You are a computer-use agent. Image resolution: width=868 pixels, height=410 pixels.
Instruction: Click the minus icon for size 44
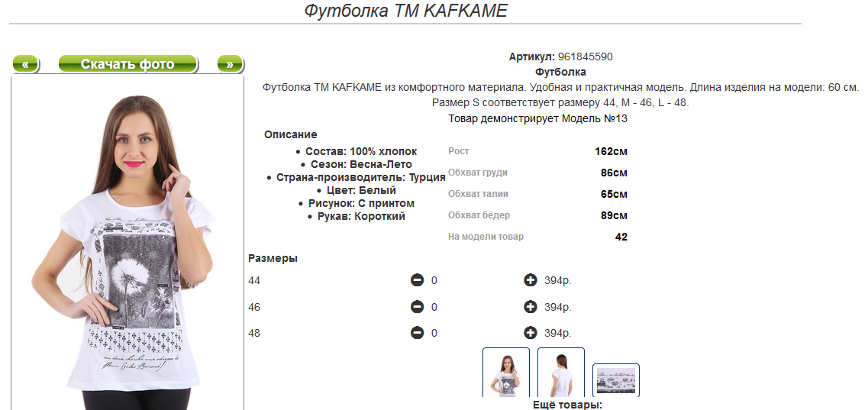tap(418, 280)
